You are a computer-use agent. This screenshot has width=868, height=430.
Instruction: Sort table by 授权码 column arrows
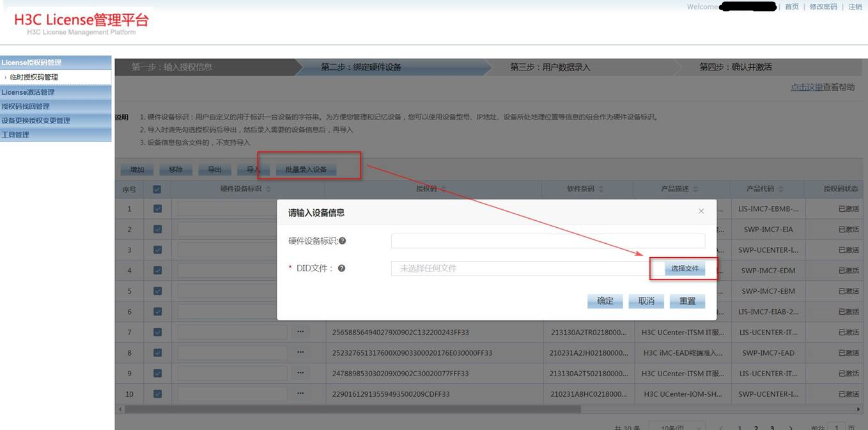444,189
